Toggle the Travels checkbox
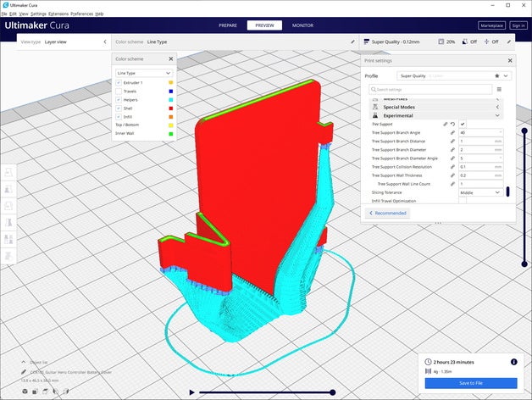The width and height of the screenshot is (532, 400). [119, 92]
